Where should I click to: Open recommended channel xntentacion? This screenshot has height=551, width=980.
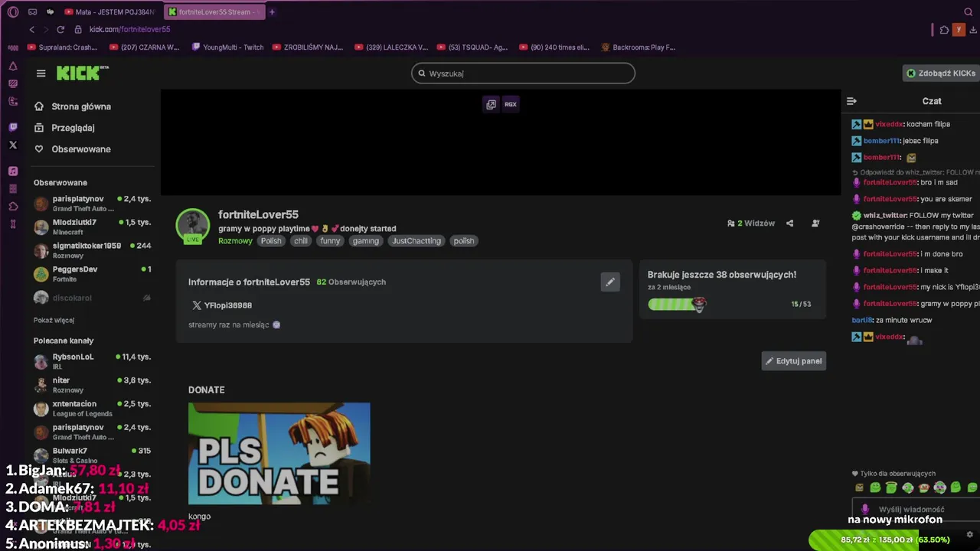tap(93, 409)
